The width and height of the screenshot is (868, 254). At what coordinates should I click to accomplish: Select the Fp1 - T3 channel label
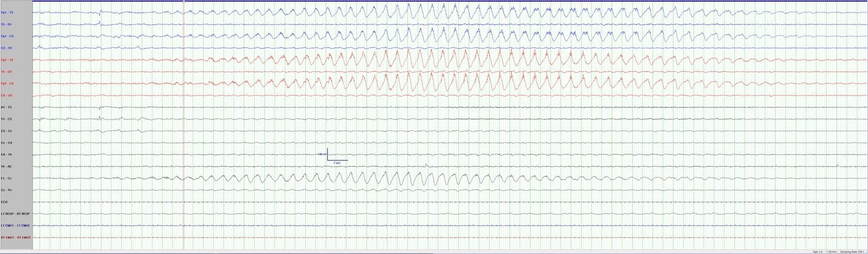[7, 12]
